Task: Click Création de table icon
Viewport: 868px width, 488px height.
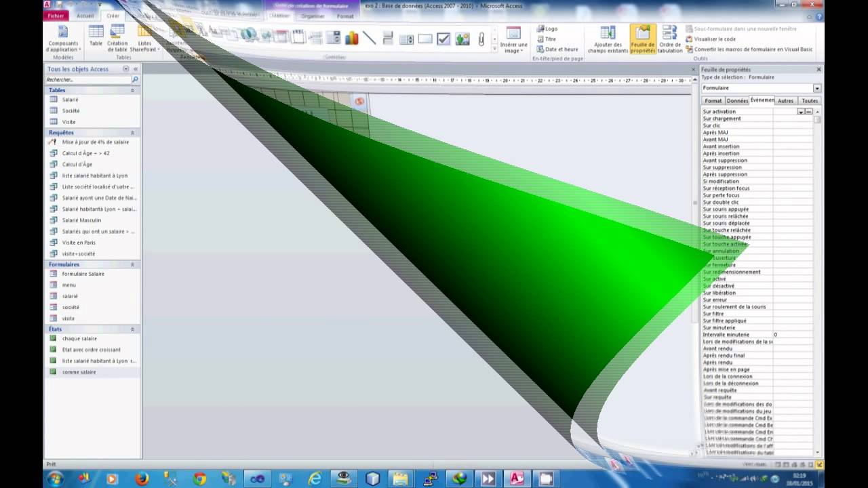Action: 117,39
